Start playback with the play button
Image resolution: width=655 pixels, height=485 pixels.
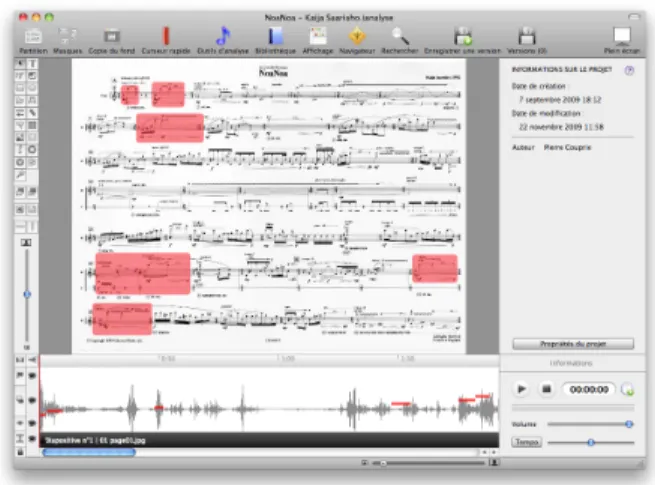pos(521,389)
